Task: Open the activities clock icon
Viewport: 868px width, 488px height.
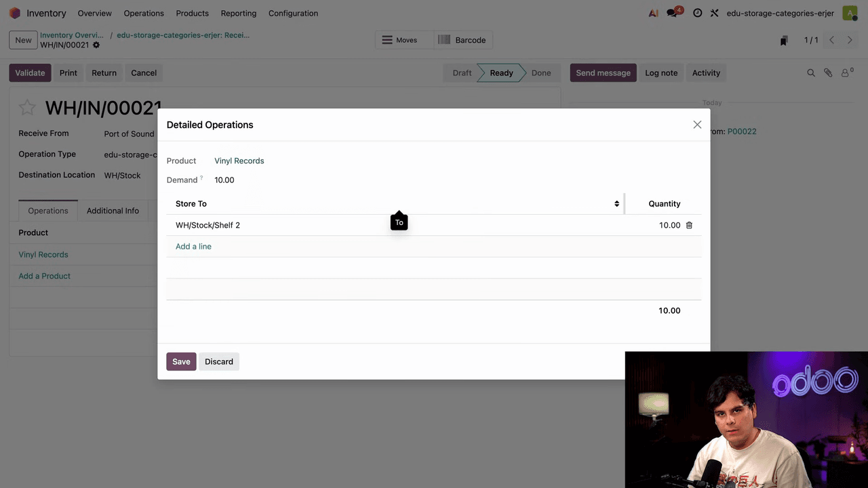Action: [x=697, y=13]
